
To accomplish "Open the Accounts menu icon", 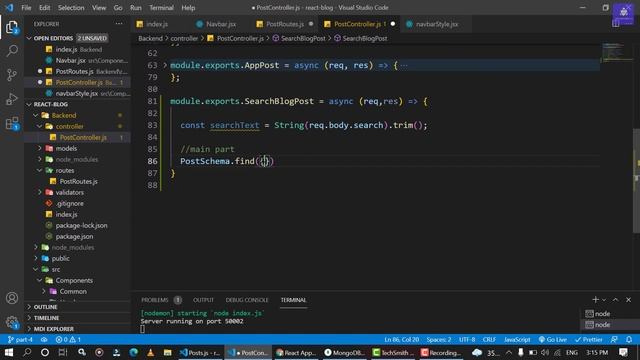I will [x=12, y=298].
